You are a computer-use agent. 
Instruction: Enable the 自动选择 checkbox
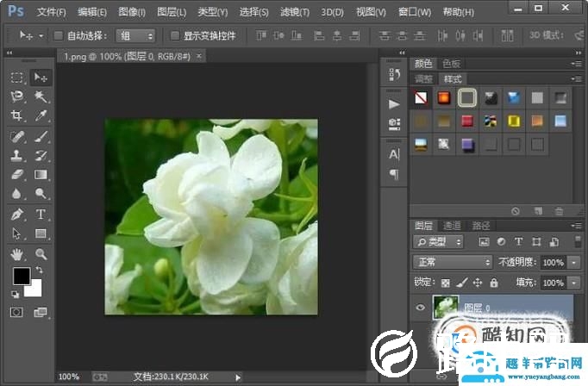point(58,35)
